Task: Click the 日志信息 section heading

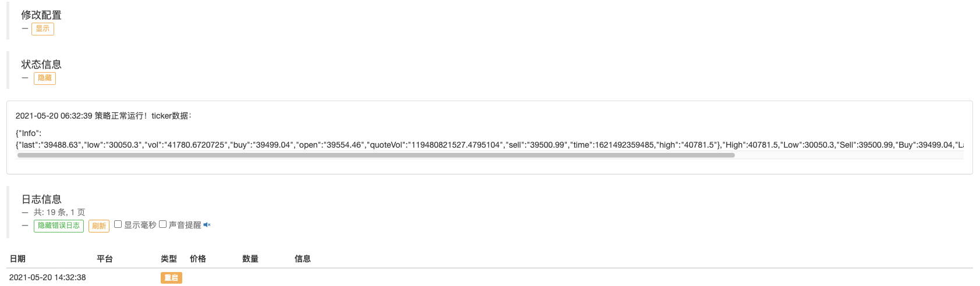Action: click(x=41, y=199)
